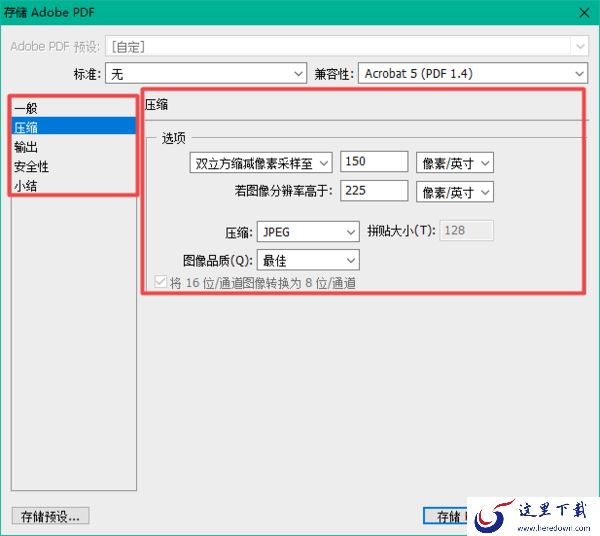Select the 小结 category
The width and height of the screenshot is (600, 536).
click(73, 186)
